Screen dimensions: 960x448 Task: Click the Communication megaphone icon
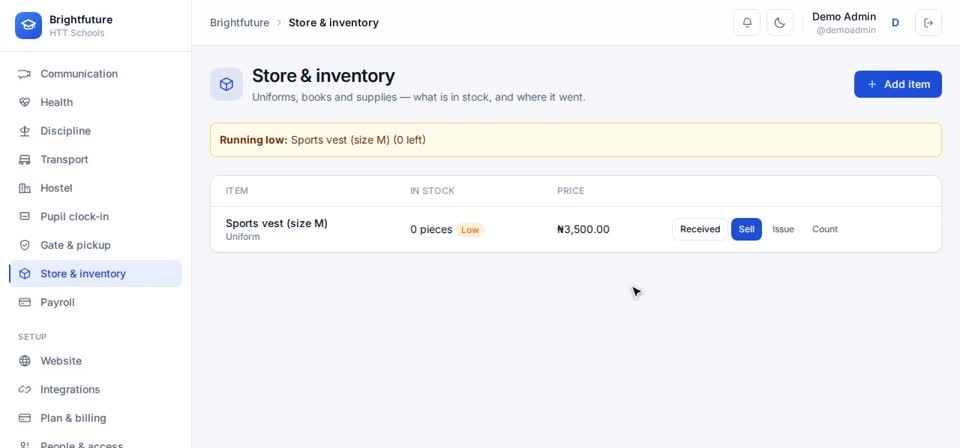pos(24,74)
